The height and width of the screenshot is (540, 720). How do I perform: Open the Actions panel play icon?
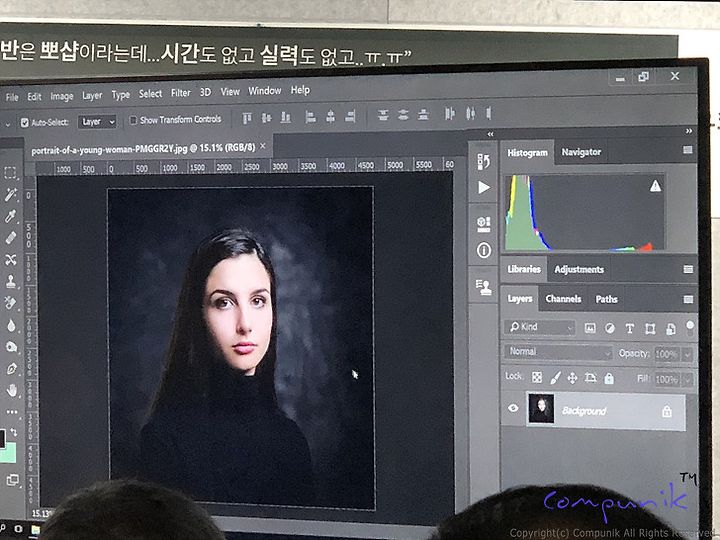click(484, 187)
